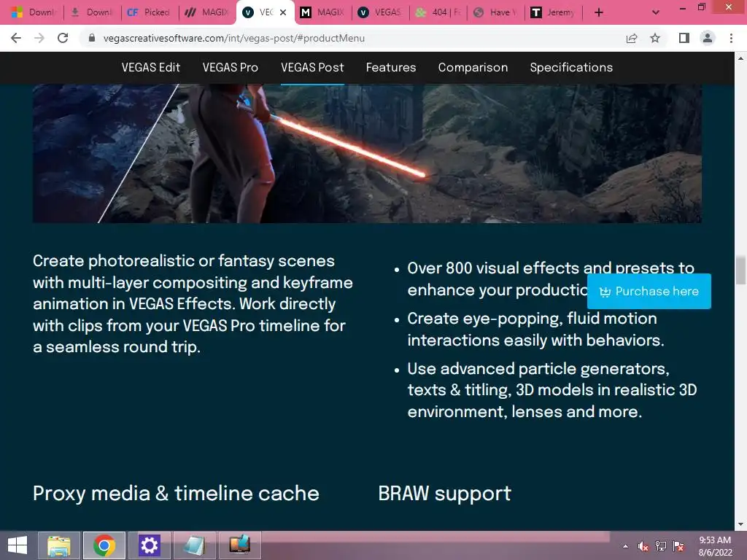Screen dimensions: 747x560
Task: Open the monitor app on taskbar
Action: coord(239,545)
